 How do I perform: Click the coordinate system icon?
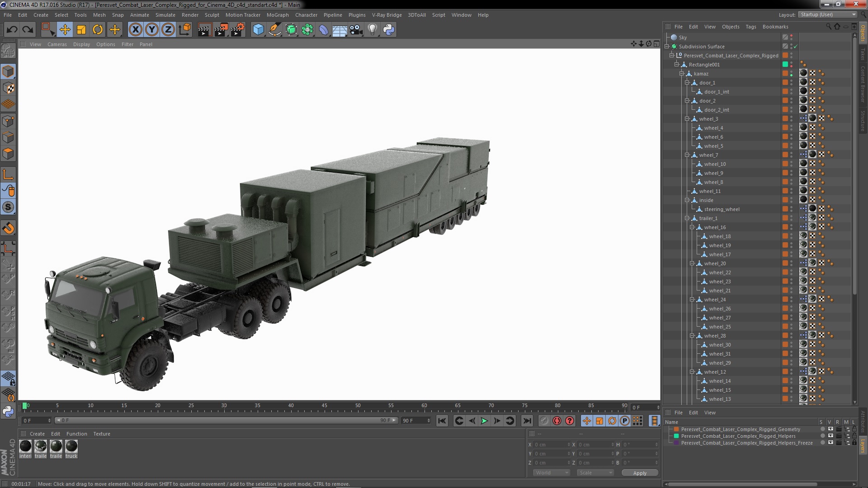tap(185, 30)
